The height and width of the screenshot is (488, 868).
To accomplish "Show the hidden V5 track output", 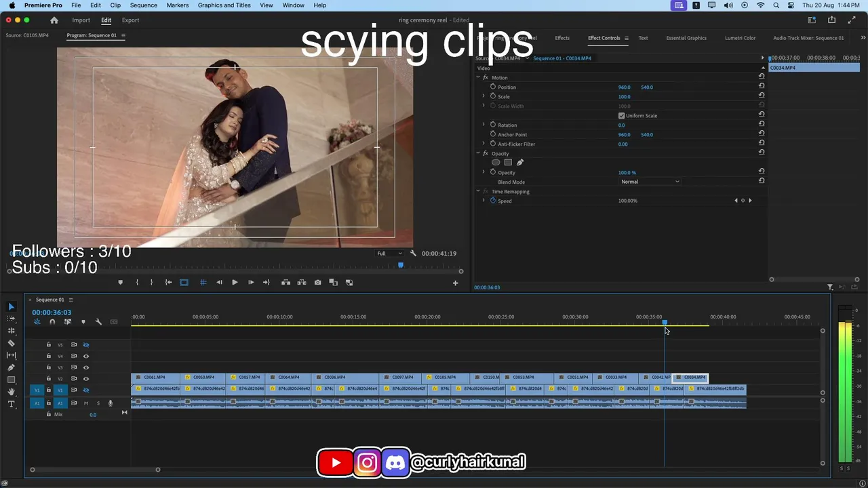I will coord(86,345).
